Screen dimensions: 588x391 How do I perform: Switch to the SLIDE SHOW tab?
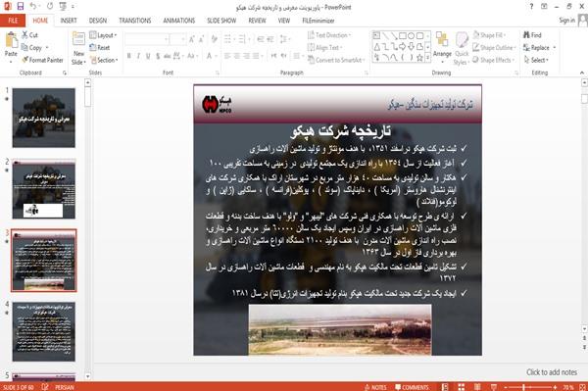(221, 21)
